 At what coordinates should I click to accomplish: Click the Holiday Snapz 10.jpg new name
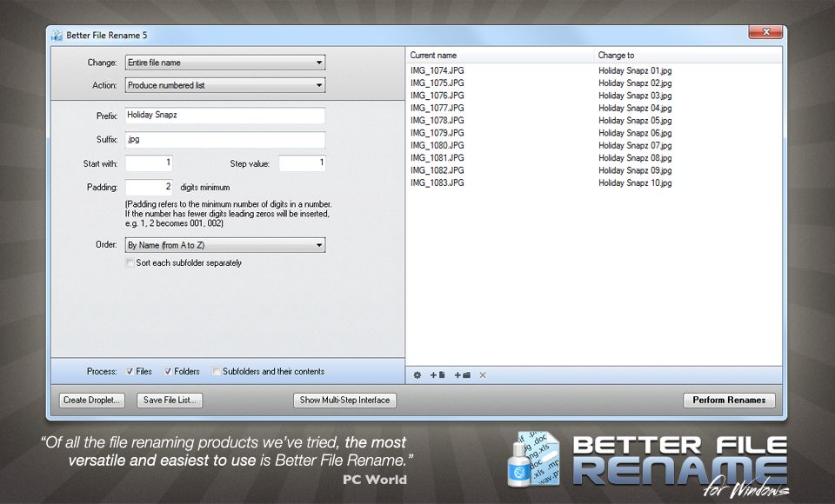[x=635, y=183]
